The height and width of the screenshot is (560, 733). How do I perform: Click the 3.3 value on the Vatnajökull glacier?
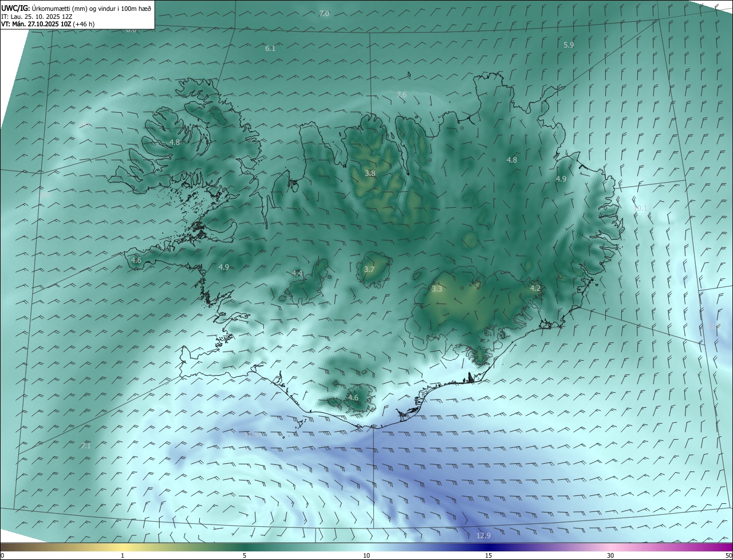point(437,289)
